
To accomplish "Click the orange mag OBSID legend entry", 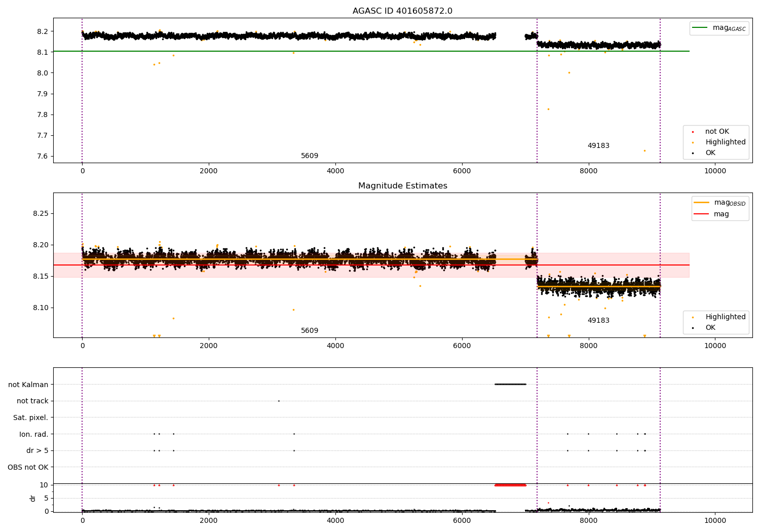I will (x=719, y=203).
